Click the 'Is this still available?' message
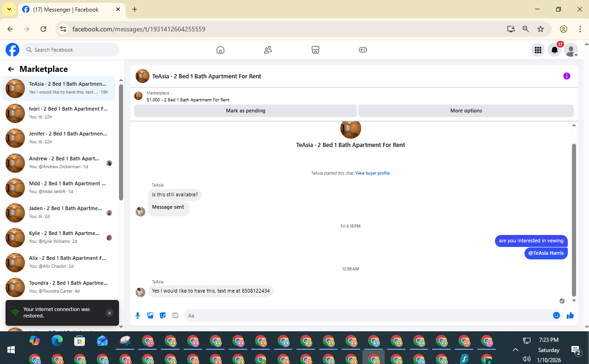This screenshot has width=589, height=364. 175,194
